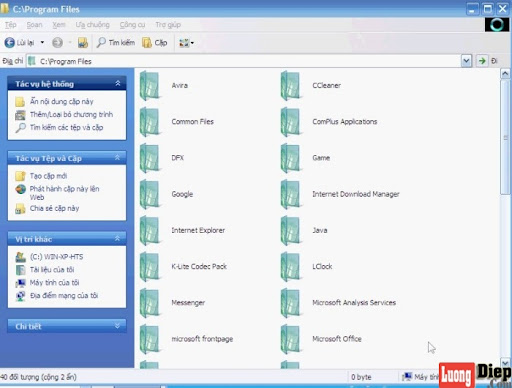Select Internet Download Manager folder icon
This screenshot has height=388, width=512.
pyautogui.click(x=291, y=194)
